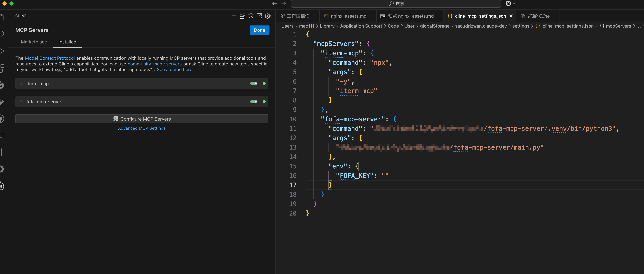This screenshot has width=644, height=274.
Task: Open the Advanced MCP Settings link
Action: point(142,128)
